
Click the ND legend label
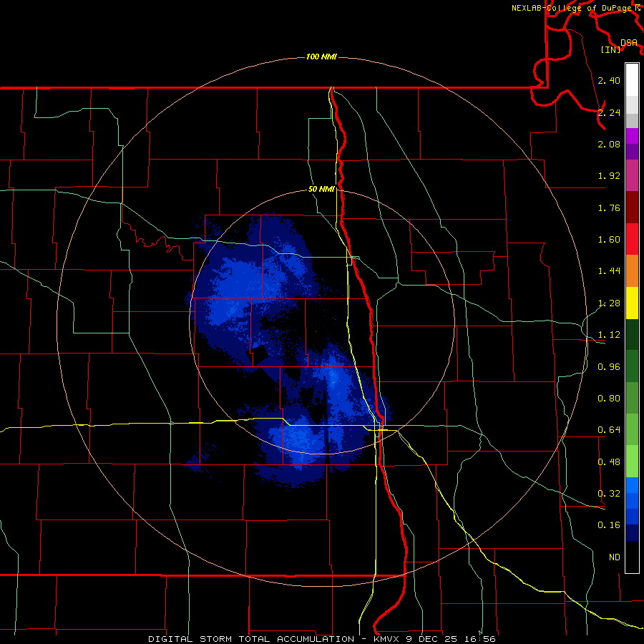(x=614, y=557)
